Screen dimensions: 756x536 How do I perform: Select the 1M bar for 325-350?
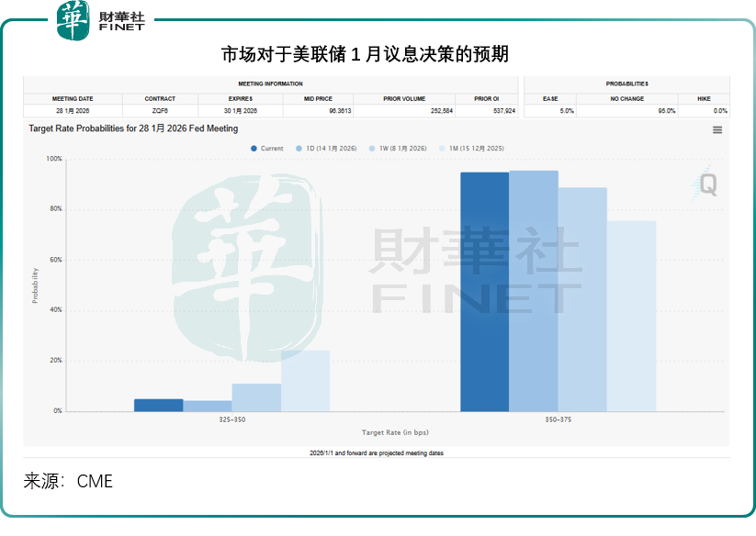click(x=305, y=380)
